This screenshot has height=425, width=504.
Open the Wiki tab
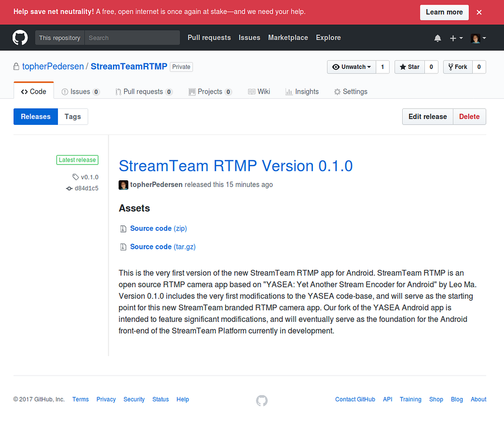pos(259,92)
